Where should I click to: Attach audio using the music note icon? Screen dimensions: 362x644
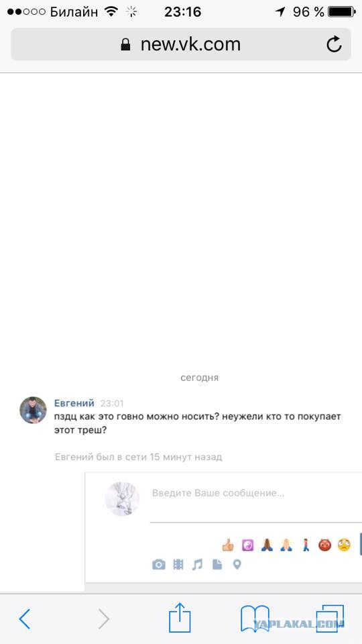[x=197, y=565]
